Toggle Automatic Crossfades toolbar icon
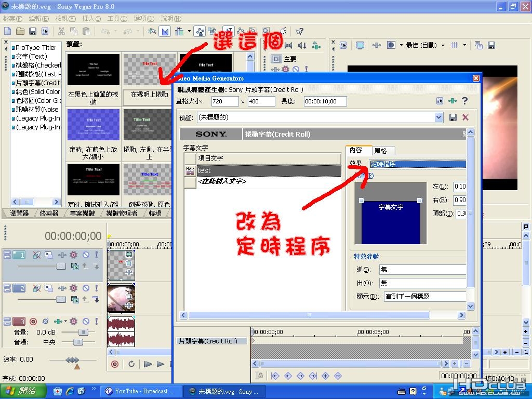The width and height of the screenshot is (532, 399). coord(165,32)
